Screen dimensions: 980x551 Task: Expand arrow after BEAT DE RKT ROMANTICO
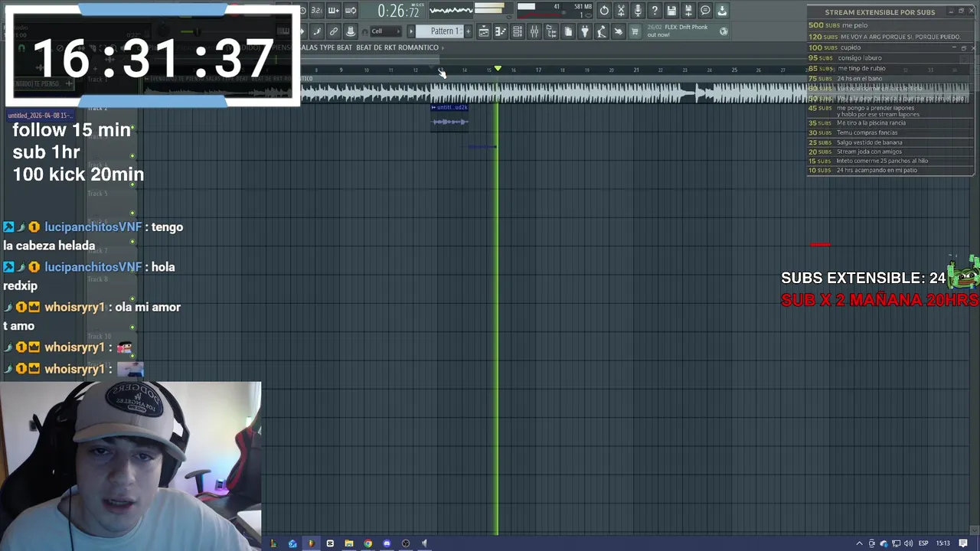coord(442,47)
